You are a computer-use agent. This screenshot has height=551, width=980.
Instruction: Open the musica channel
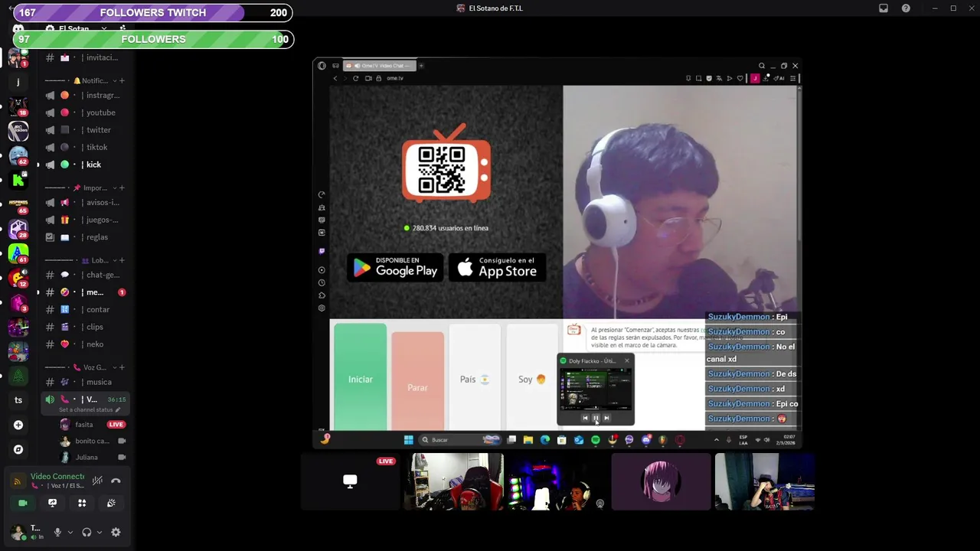(x=84, y=382)
